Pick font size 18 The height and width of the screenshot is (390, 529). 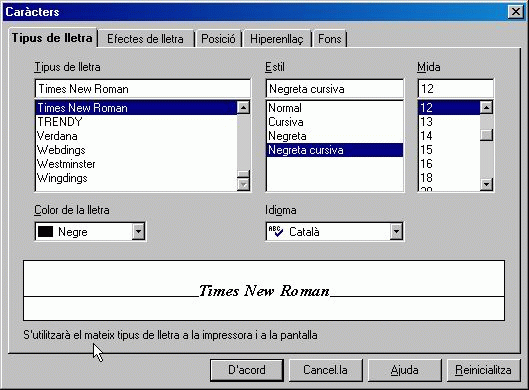click(449, 178)
